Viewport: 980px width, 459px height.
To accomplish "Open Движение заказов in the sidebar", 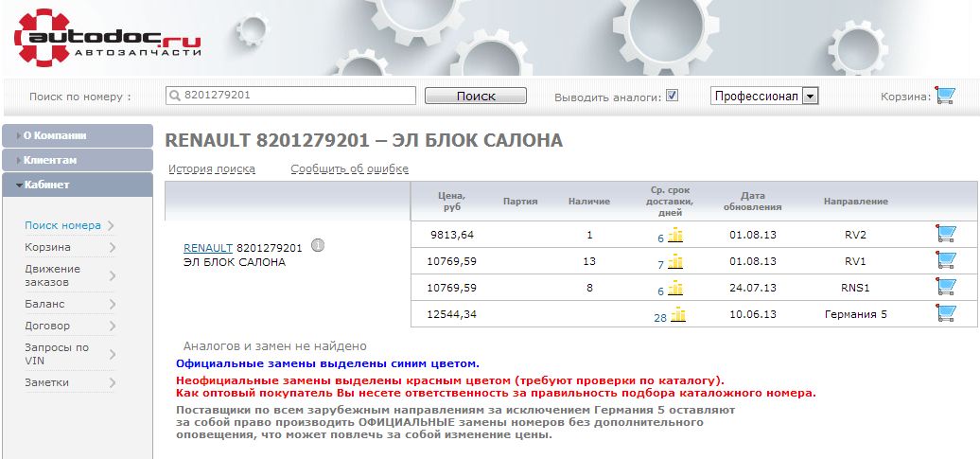I will tap(53, 275).
